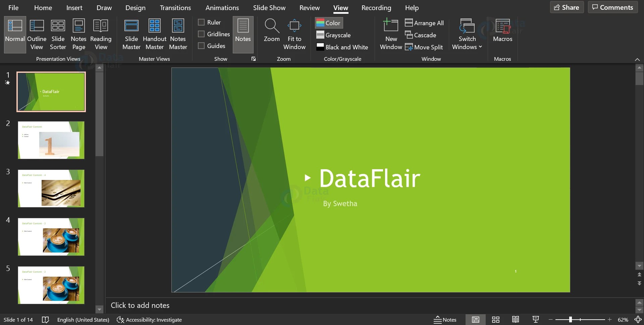The height and width of the screenshot is (325, 644).
Task: Open the Slide Master view
Action: coord(131,34)
